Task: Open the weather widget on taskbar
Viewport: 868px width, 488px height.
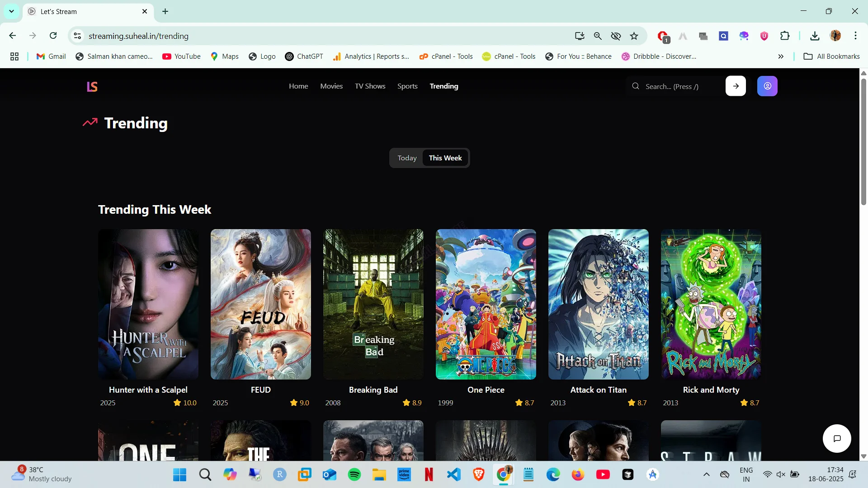Action: pos(42,474)
